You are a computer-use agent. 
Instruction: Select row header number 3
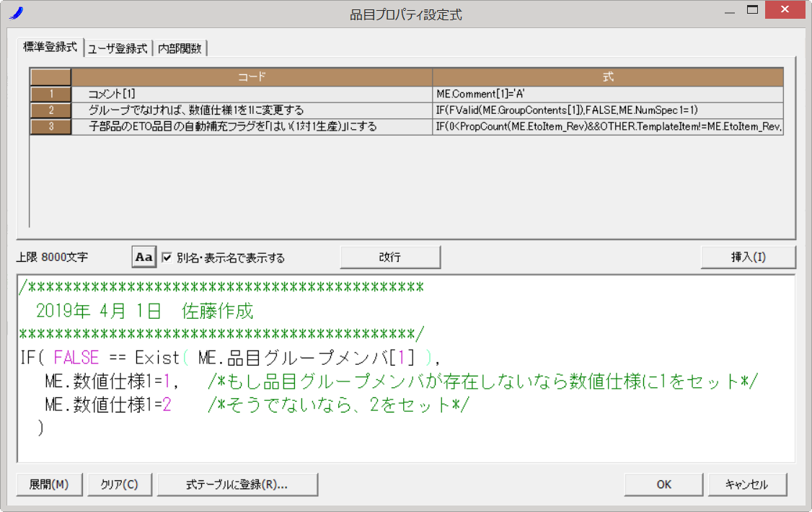coord(50,126)
